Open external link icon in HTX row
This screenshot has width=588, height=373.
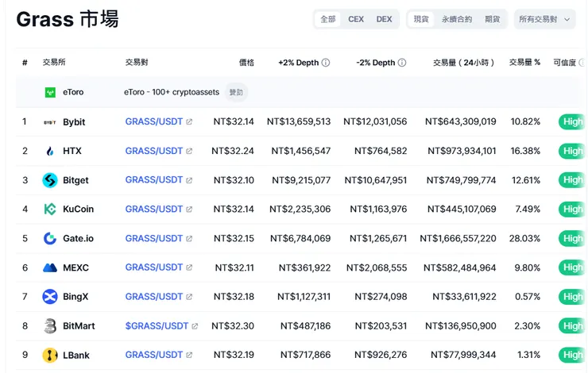189,151
